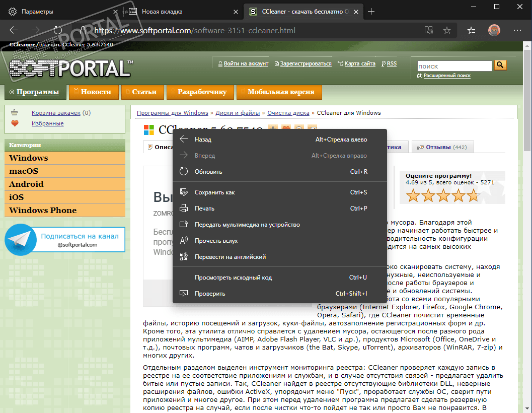Click the Telegram channel subscribe banner
The height and width of the screenshot is (413, 532).
(x=65, y=239)
